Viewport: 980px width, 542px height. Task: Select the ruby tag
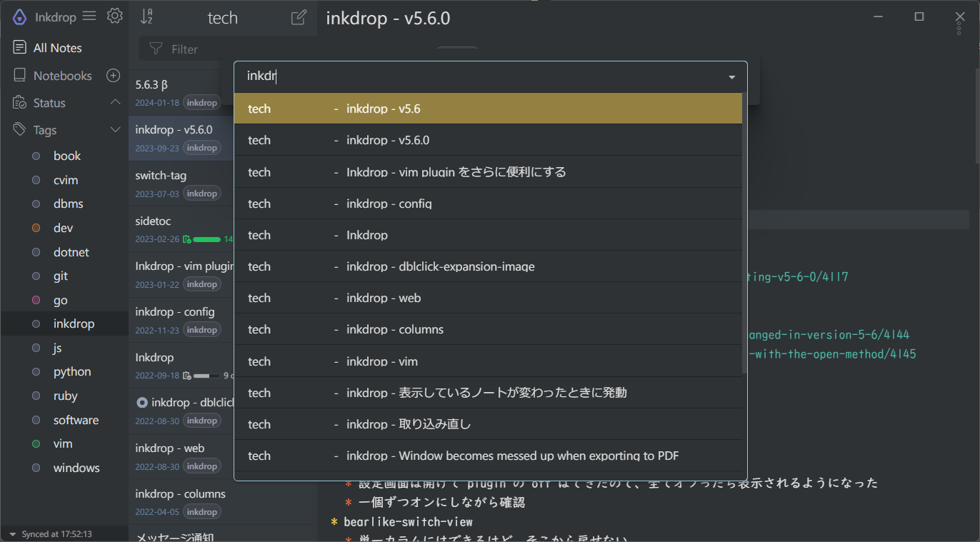pyautogui.click(x=65, y=396)
